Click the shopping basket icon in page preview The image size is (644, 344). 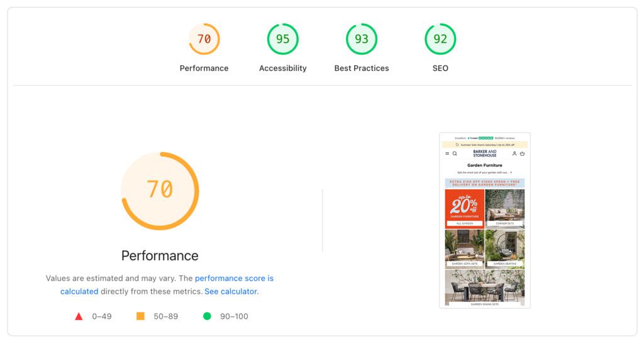[x=522, y=153]
